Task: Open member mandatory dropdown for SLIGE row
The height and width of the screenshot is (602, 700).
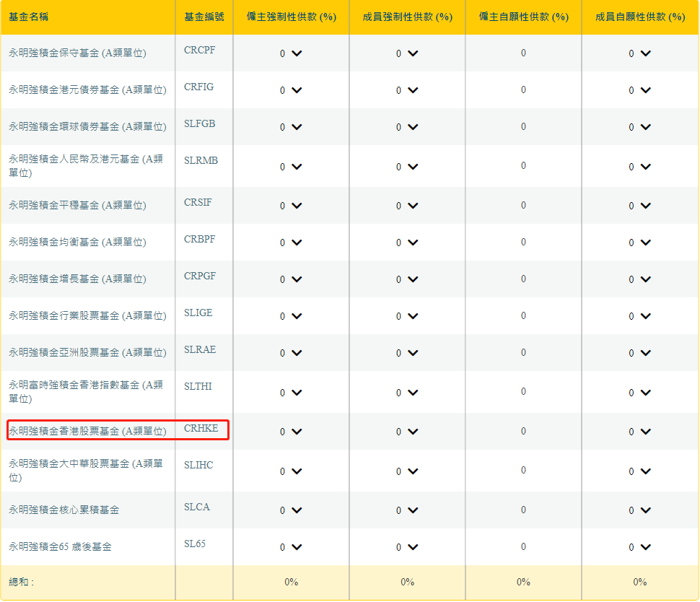Action: [407, 316]
